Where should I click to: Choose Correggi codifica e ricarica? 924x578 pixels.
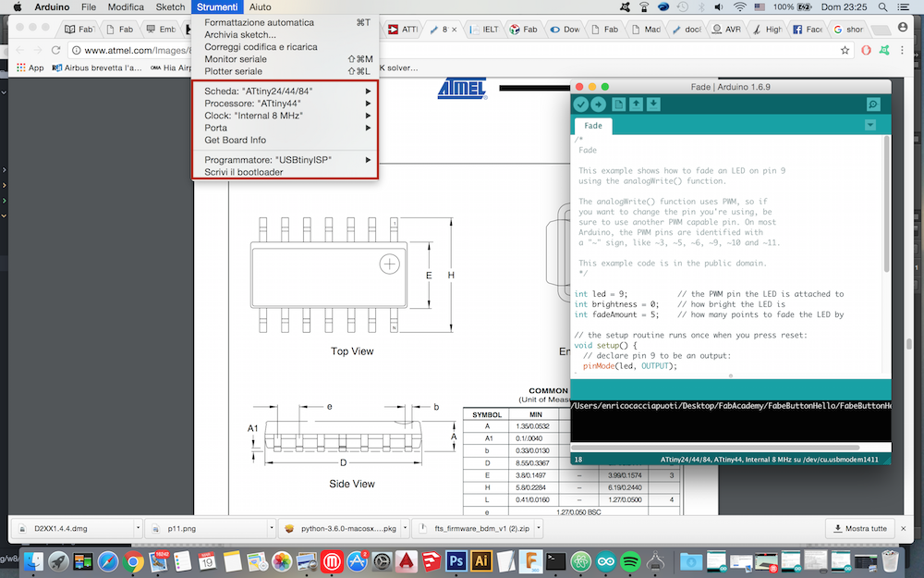point(286,46)
